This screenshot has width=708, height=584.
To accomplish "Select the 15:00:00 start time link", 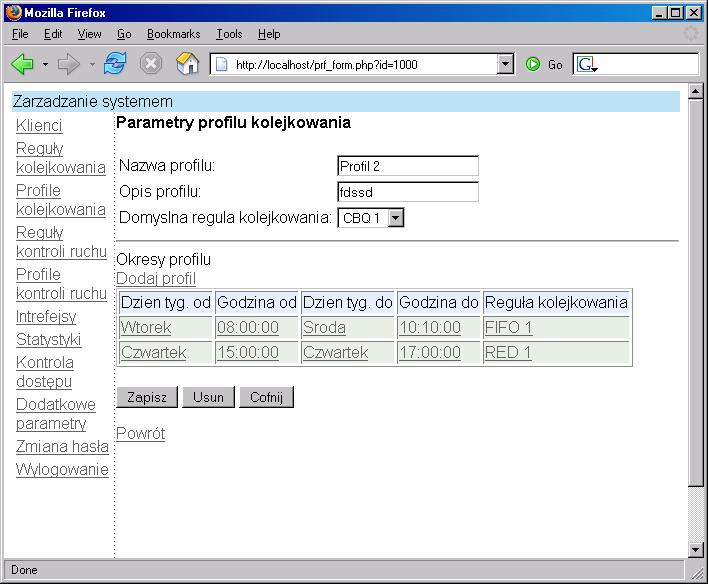I will click(x=247, y=352).
